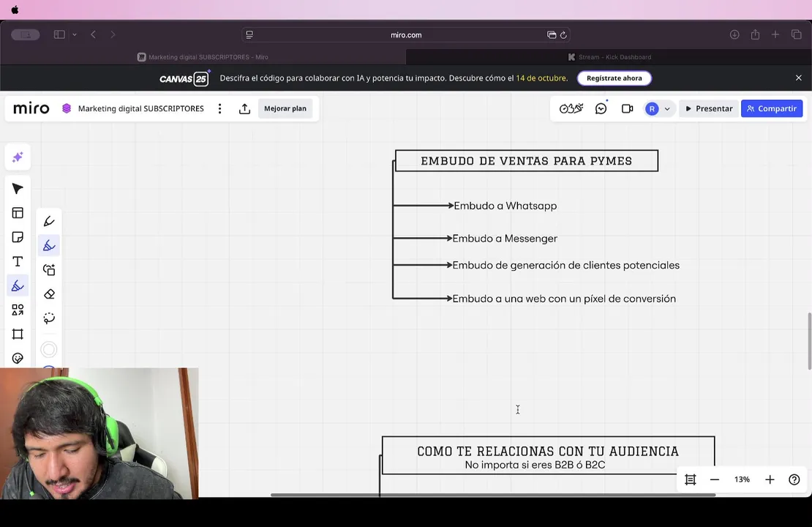The width and height of the screenshot is (812, 527).
Task: Select the Text tool
Action: (18, 262)
